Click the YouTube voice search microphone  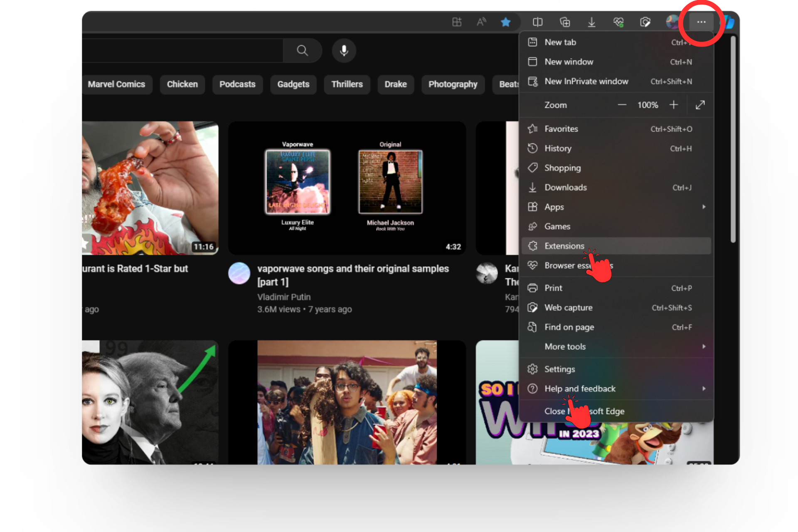(x=344, y=51)
